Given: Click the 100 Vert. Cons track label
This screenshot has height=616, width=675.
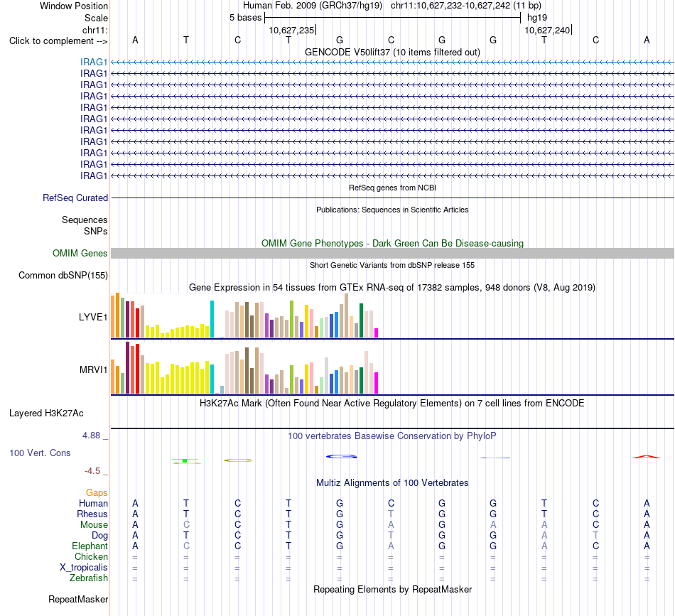Looking at the screenshot, I should click(40, 453).
